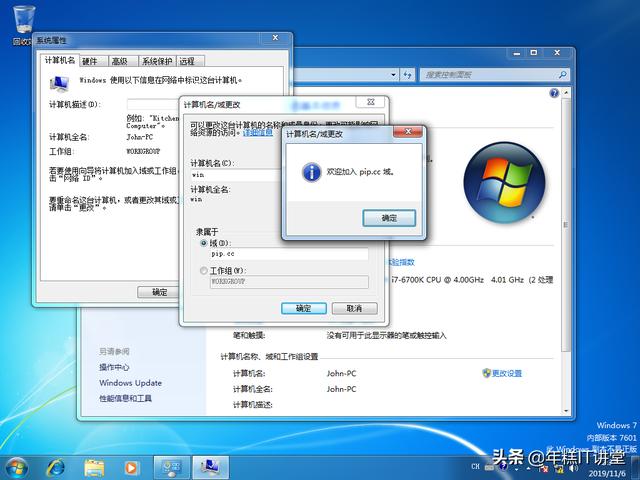This screenshot has height=480, width=640.
Task: Click the CH language indicator in tray
Action: pos(476,466)
